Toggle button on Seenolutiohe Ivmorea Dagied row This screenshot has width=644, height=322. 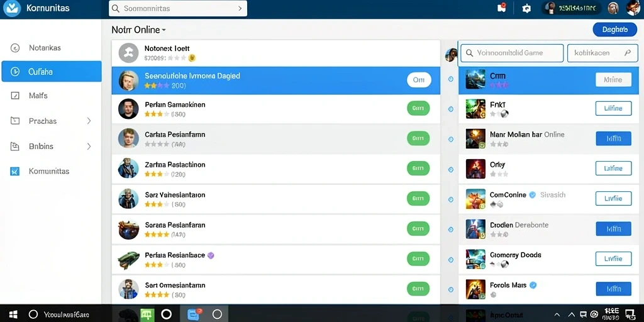pos(419,80)
